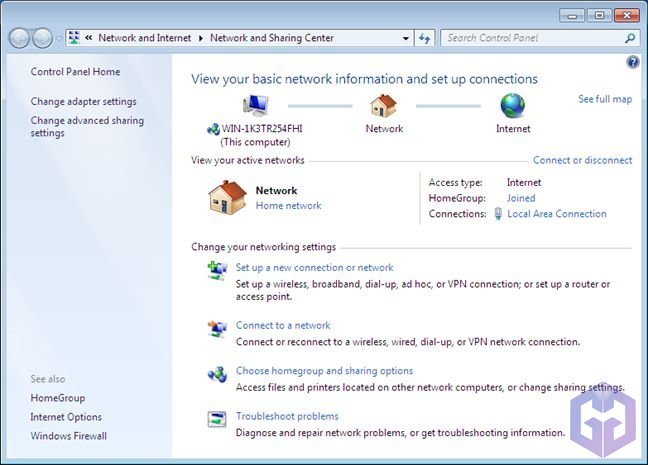Click the bold Network name text
This screenshot has height=465, width=648.
(276, 191)
